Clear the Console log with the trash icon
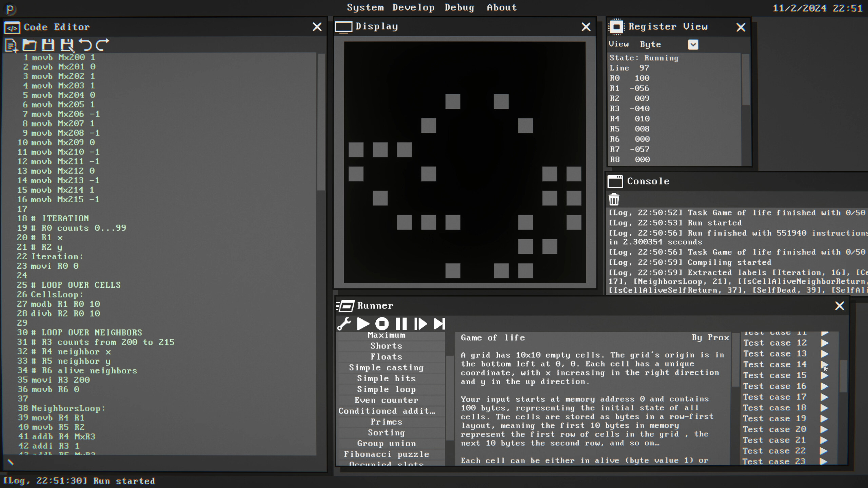This screenshot has height=488, width=868. 614,199
